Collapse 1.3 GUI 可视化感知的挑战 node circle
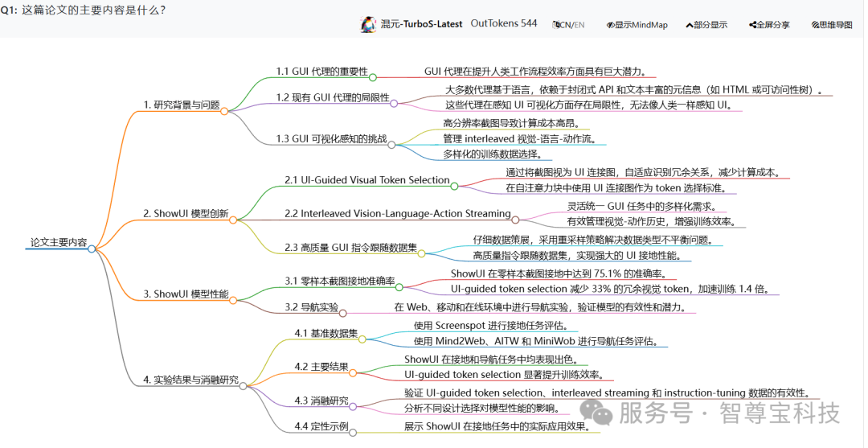Screen dimensions: 868x448 pos(391,145)
